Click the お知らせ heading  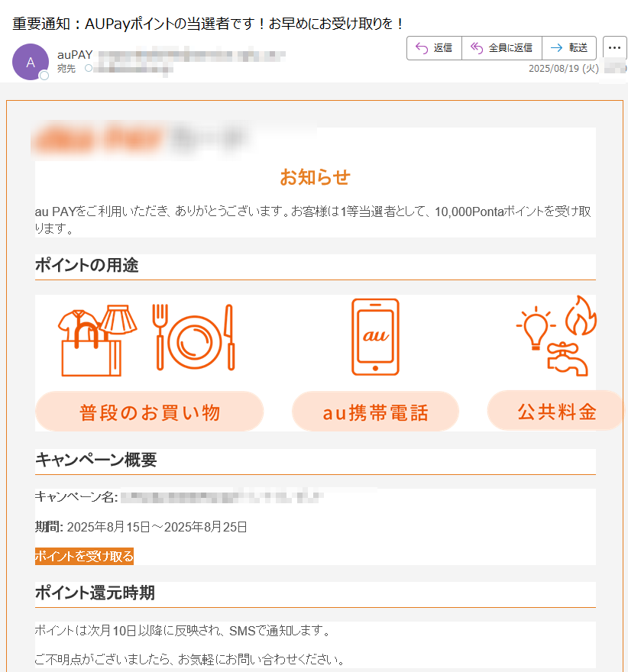315,177
